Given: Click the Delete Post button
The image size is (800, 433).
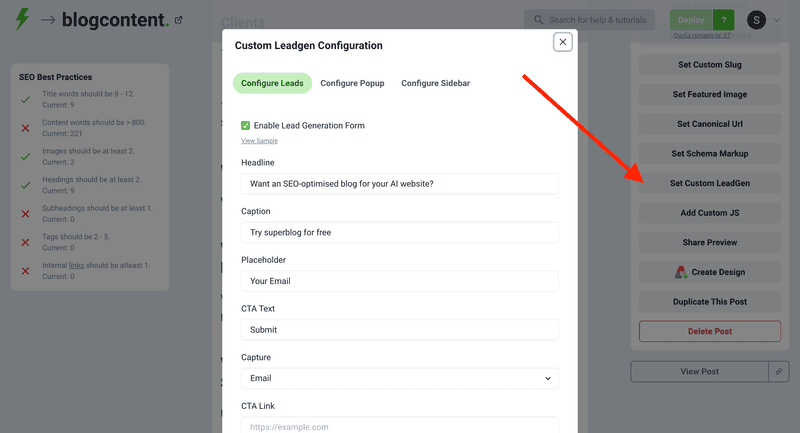Looking at the screenshot, I should [709, 331].
